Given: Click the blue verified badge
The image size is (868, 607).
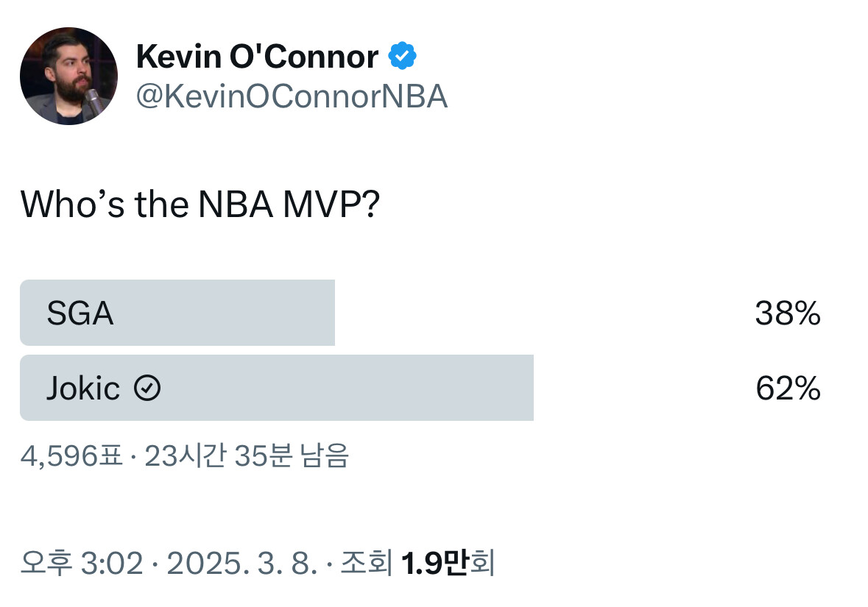Looking at the screenshot, I should point(403,57).
